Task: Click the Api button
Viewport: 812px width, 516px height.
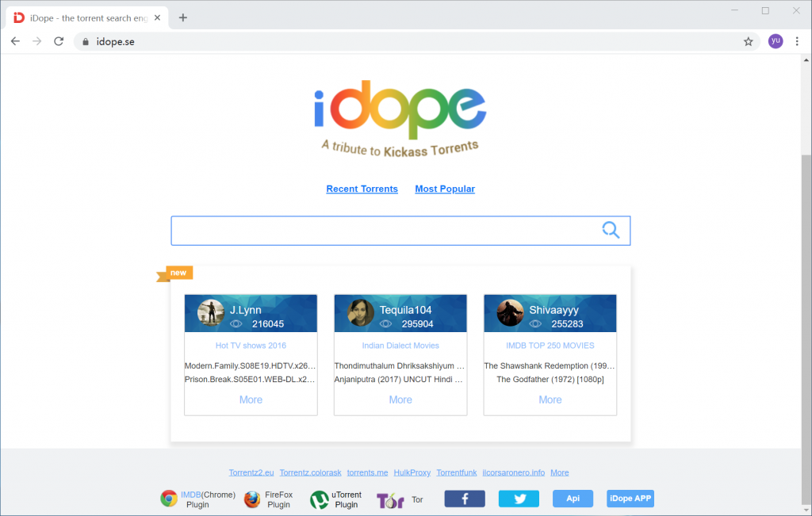Action: (573, 499)
